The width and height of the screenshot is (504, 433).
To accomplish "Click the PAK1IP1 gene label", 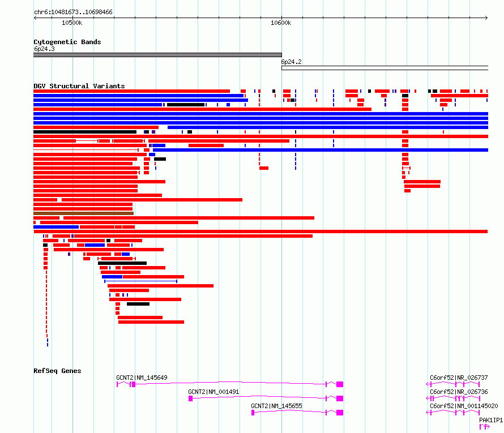I will pyautogui.click(x=491, y=420).
